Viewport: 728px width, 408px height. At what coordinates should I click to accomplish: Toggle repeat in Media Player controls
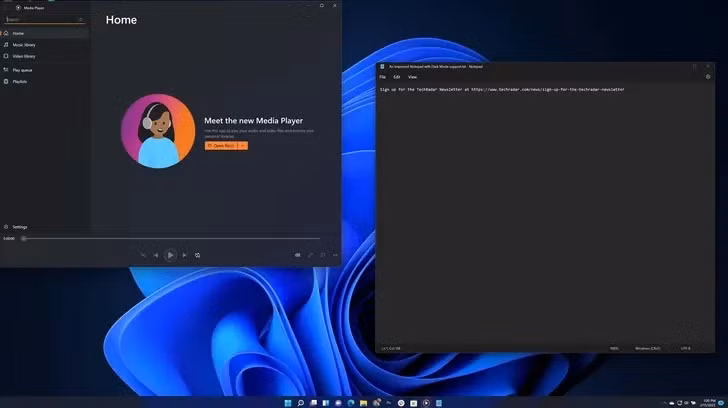[197, 255]
